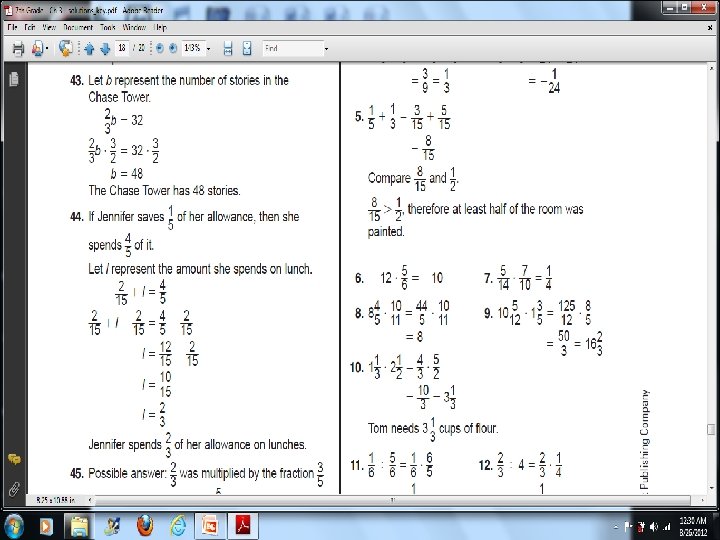Click the vertical scrollbar thumb

[711, 429]
